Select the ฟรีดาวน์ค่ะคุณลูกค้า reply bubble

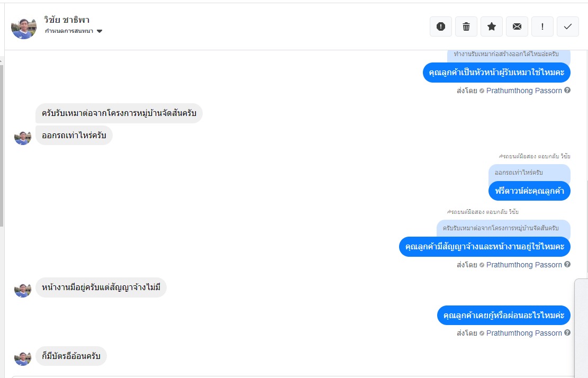tap(529, 191)
